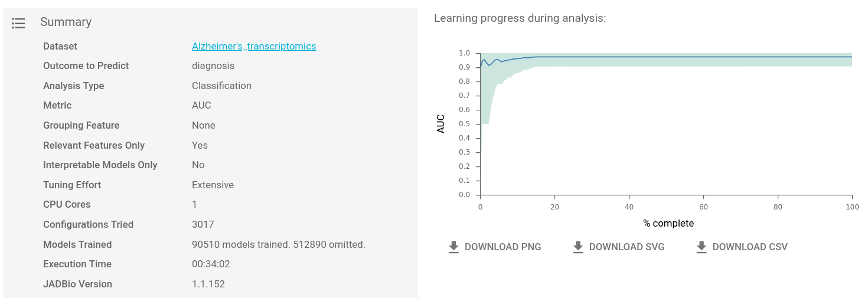Image resolution: width=868 pixels, height=298 pixels.
Task: Select the Configurations Tried value 3017
Action: click(x=203, y=224)
